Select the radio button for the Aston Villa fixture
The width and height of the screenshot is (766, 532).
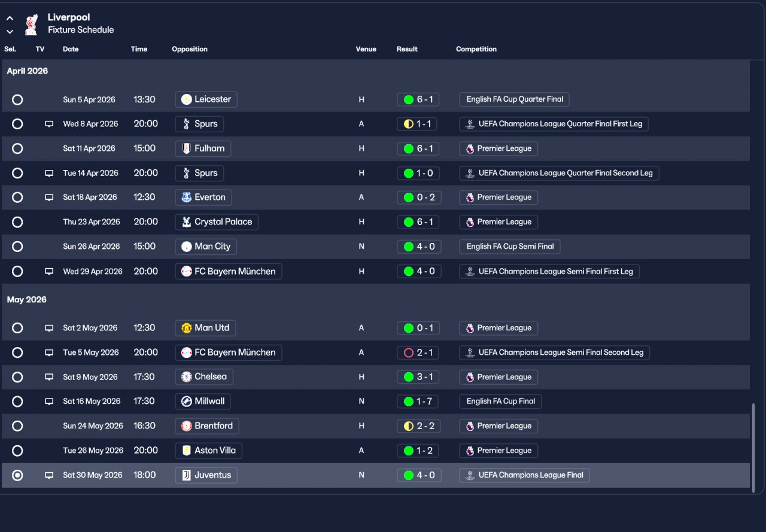coord(17,451)
